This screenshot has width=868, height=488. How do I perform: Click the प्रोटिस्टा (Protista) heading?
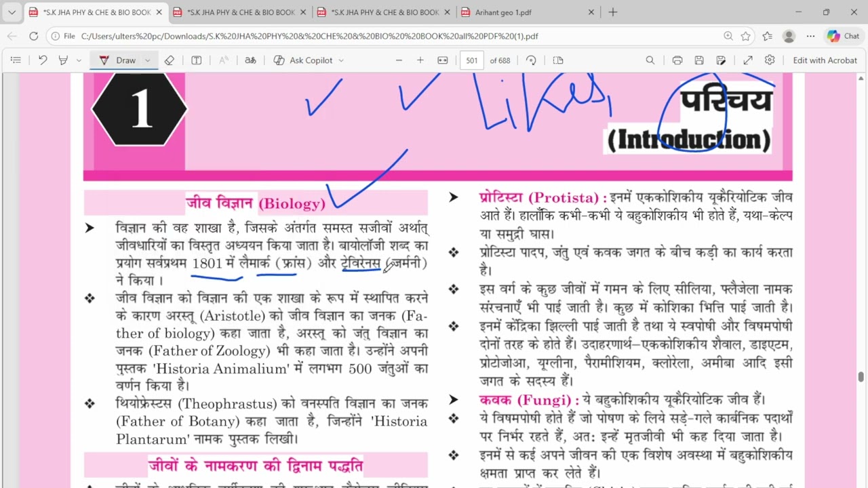coord(542,197)
